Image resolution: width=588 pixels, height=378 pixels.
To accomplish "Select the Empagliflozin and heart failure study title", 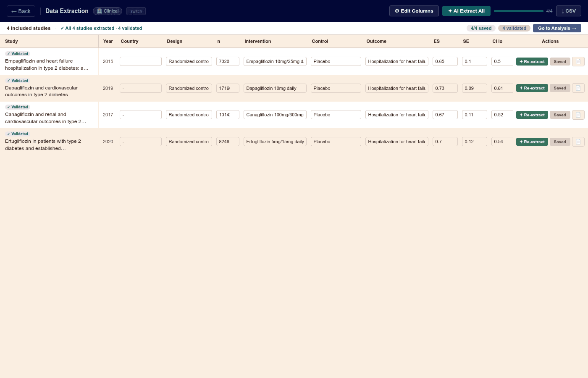I will point(47,65).
